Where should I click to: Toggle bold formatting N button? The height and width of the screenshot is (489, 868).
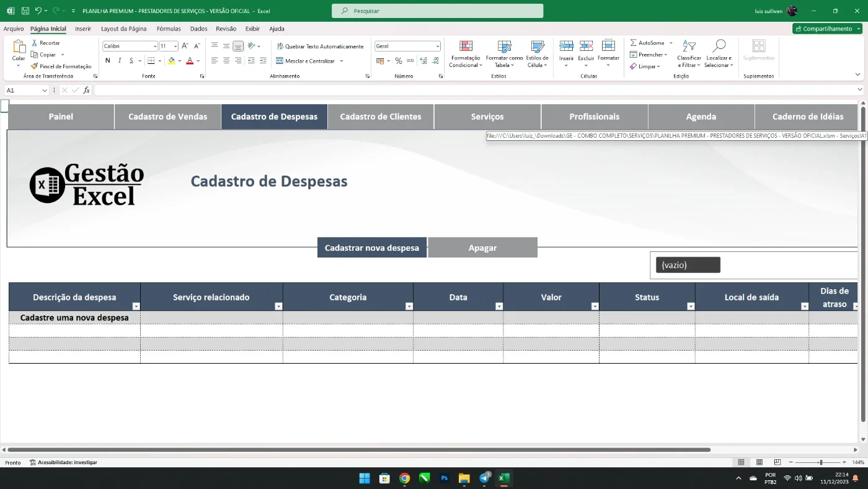click(107, 61)
